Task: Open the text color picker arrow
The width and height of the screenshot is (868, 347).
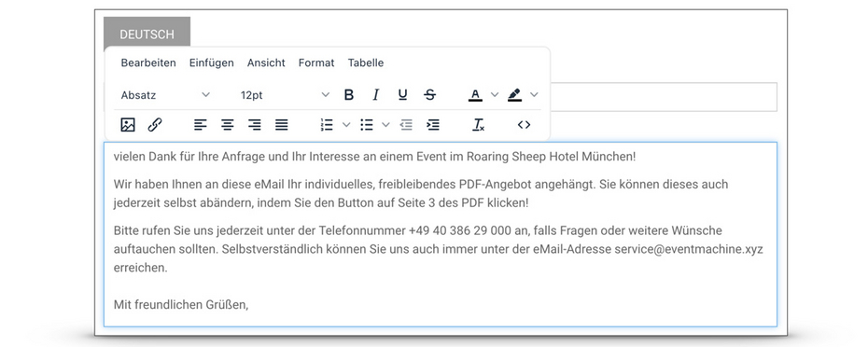Action: [x=495, y=94]
